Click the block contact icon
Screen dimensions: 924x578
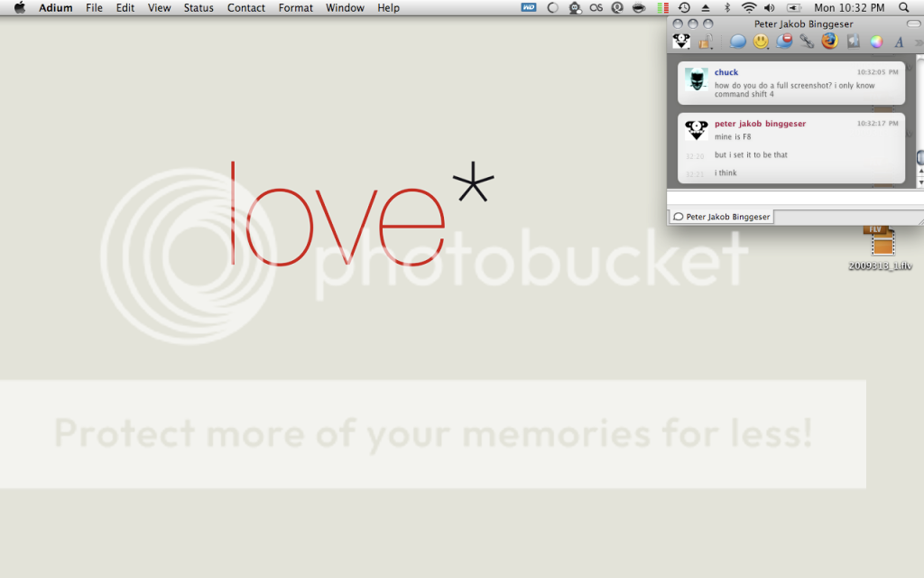[x=784, y=42]
